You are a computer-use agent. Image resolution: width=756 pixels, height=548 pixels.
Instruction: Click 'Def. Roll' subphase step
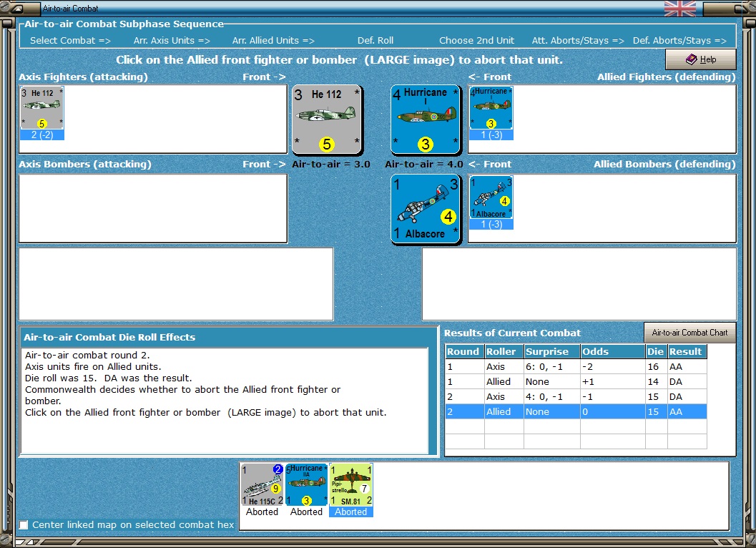tap(375, 41)
